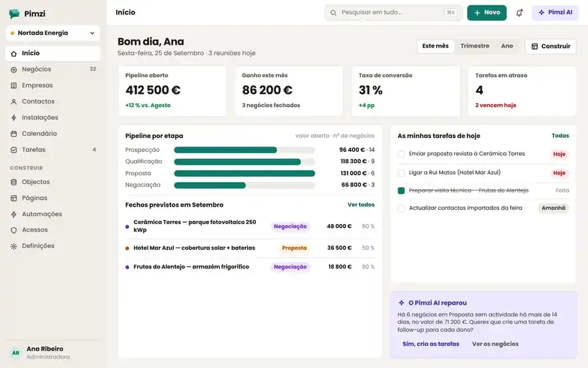
Task: Open the Nortada Energia workspace dropdown
Action: coord(53,33)
